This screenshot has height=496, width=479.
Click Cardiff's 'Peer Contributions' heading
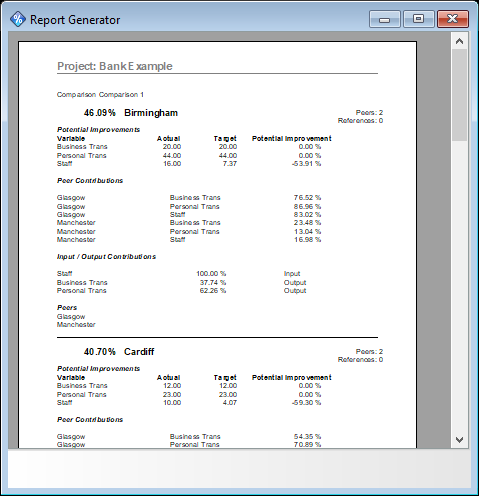point(90,420)
